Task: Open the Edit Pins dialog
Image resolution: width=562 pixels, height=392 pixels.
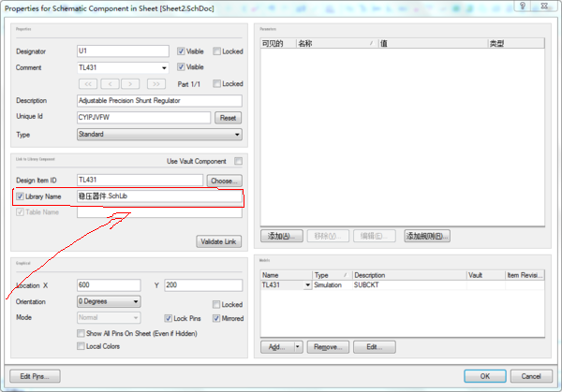Action: click(x=35, y=376)
